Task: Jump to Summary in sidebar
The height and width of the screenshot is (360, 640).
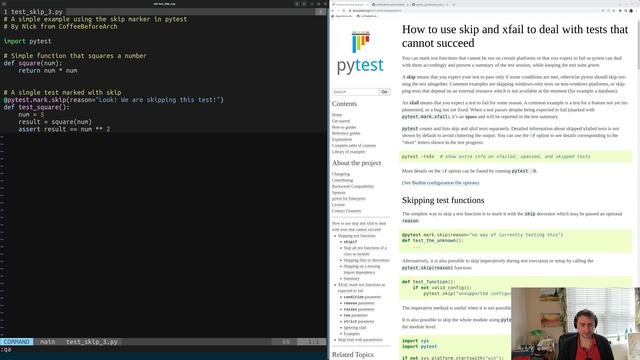Action: (351, 278)
